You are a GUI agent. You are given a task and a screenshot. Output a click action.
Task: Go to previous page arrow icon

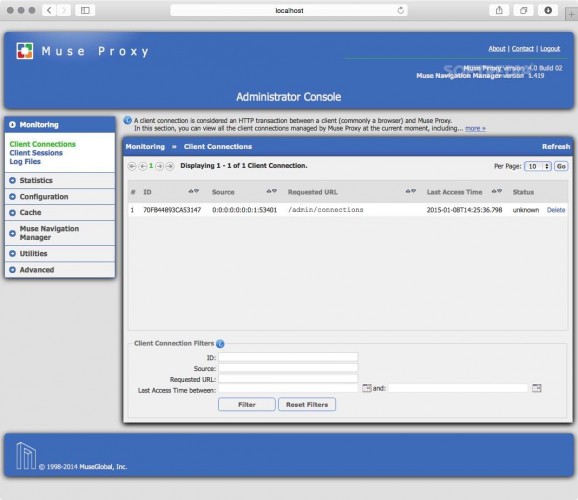(x=142, y=166)
